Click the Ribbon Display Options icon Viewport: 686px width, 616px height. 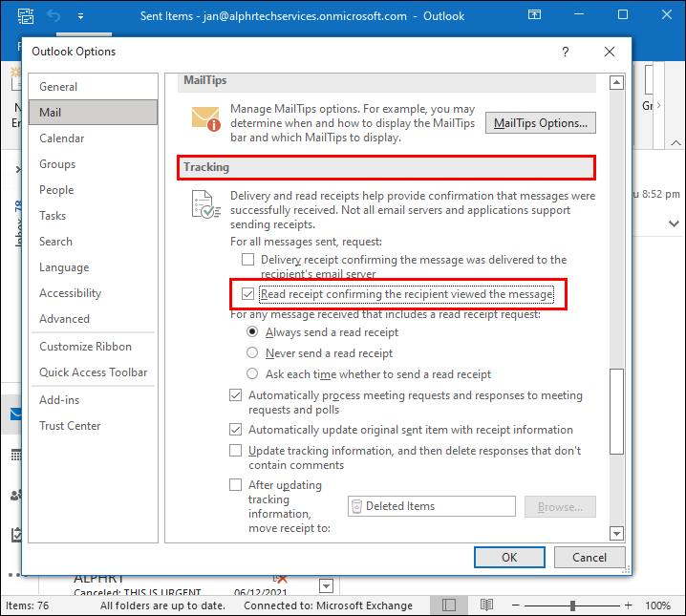pyautogui.click(x=534, y=15)
